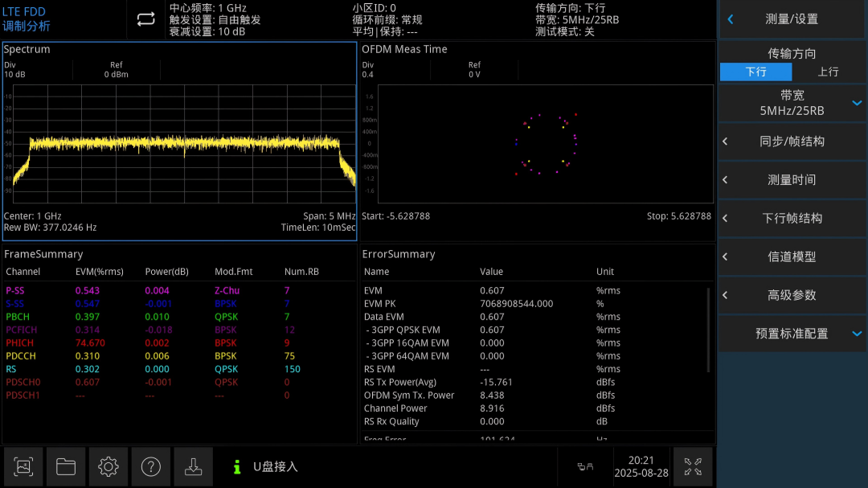The image size is (868, 488).
Task: Click the fullscreen expand arrows icon
Action: click(x=693, y=467)
